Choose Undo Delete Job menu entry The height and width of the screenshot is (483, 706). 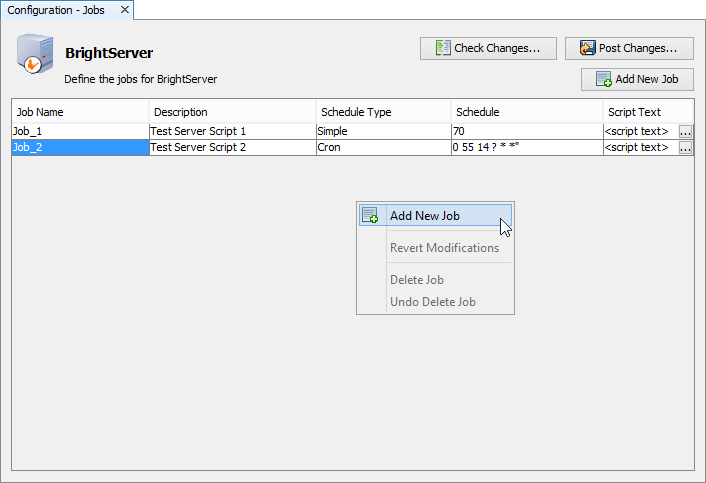tap(432, 302)
